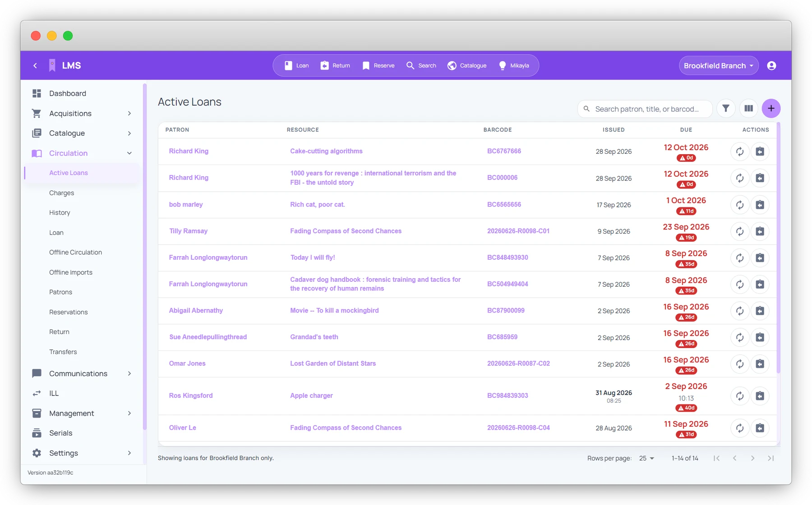Go to the next page arrow
Image resolution: width=812 pixels, height=505 pixels.
click(x=752, y=458)
